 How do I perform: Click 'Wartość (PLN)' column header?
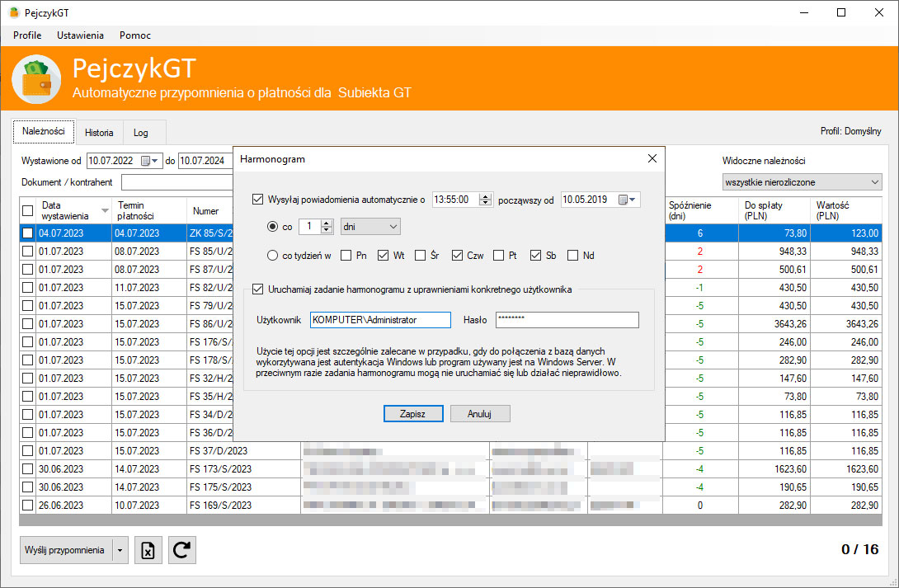pyautogui.click(x=846, y=211)
